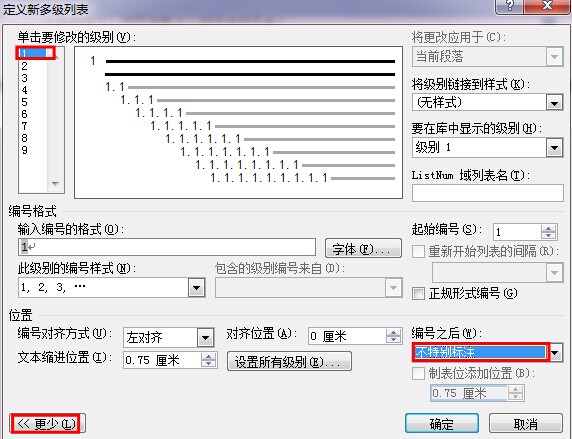Click the help question mark icon

(x=509, y=5)
